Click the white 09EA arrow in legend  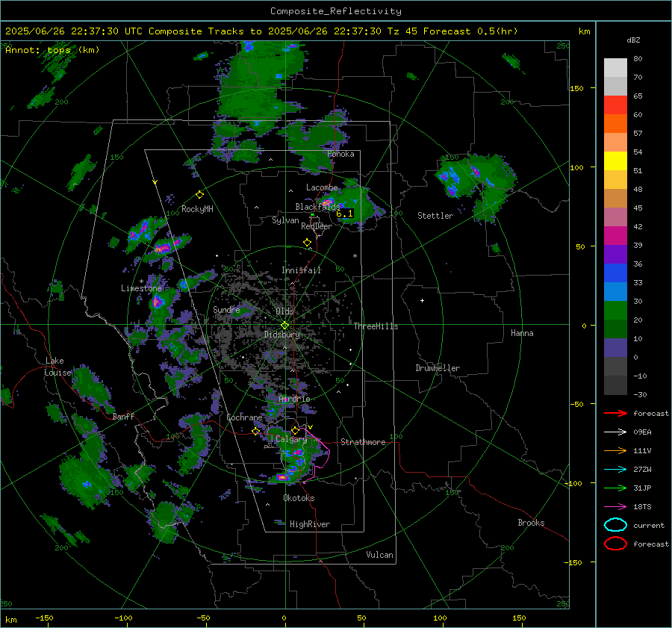point(615,432)
